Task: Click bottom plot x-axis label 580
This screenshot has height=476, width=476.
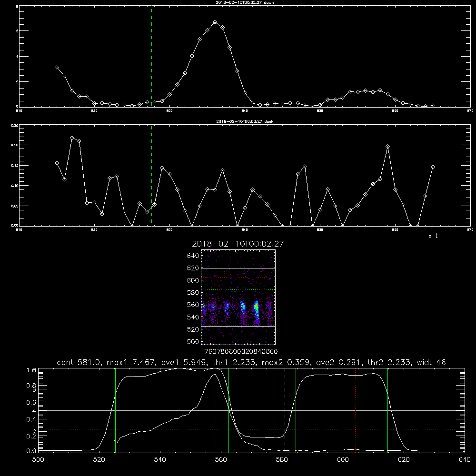Action: click(x=282, y=460)
